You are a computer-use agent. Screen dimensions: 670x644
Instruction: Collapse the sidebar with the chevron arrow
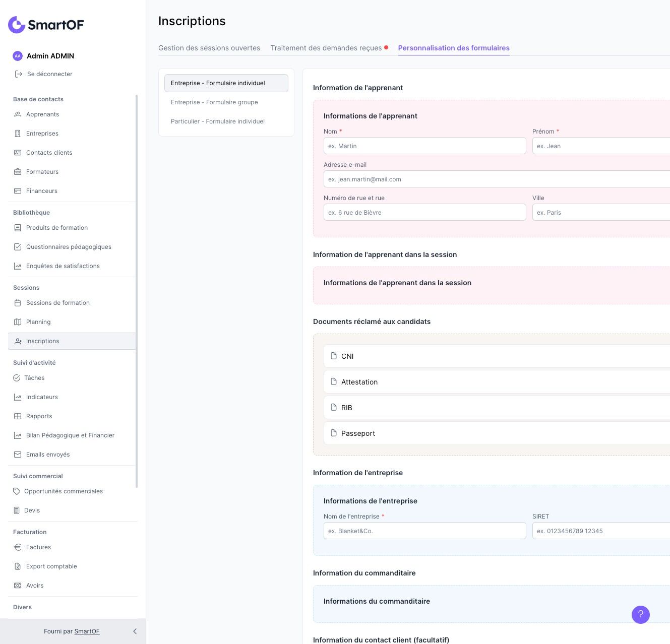point(135,631)
